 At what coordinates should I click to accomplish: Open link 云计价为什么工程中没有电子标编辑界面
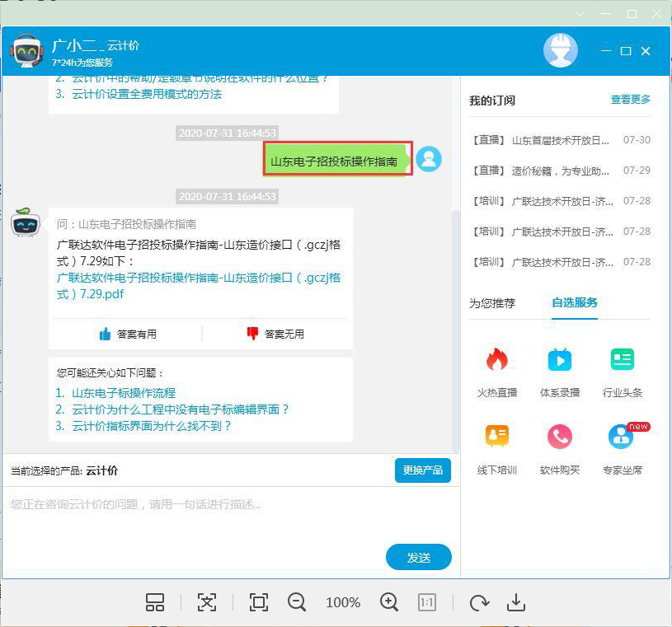180,409
